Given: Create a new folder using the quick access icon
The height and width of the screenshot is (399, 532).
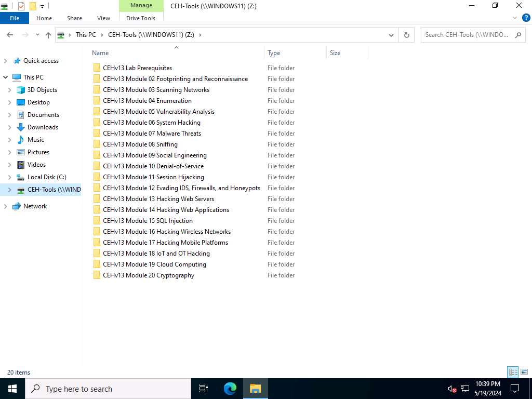Looking at the screenshot, I should click(x=33, y=6).
